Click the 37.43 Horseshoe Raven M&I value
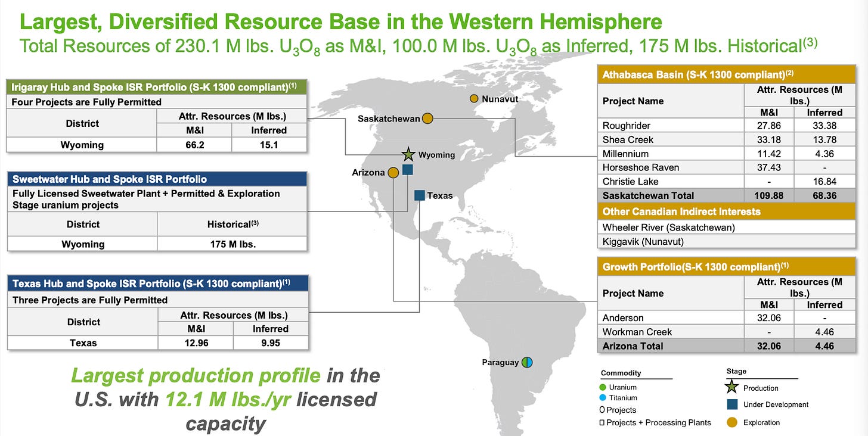 (x=769, y=167)
